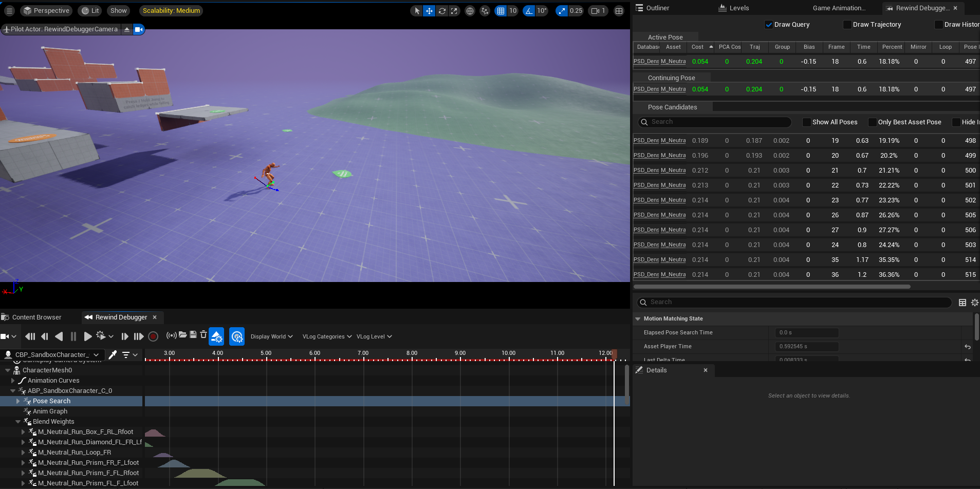Open the Display World dropdown
Screen dimensions: 980x489
[x=271, y=336]
